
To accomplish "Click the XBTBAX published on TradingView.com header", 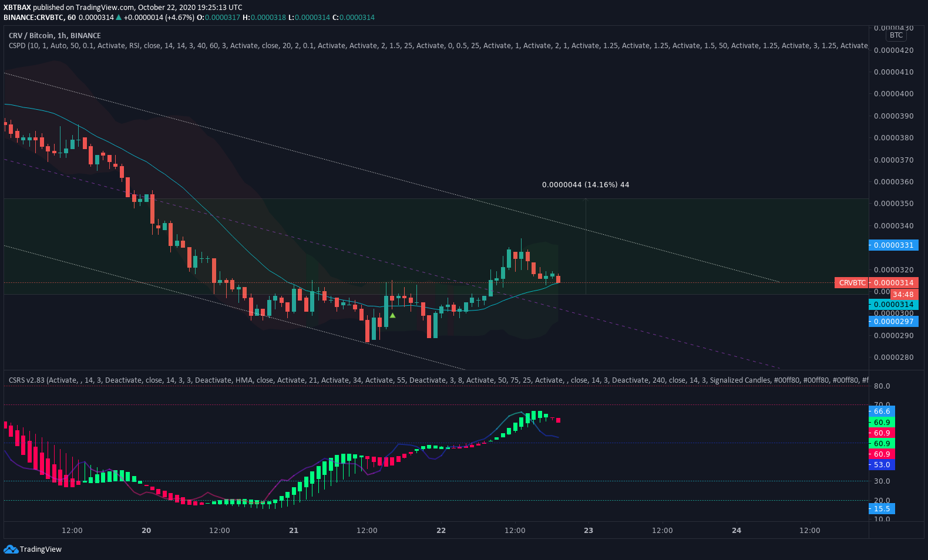I will click(x=123, y=8).
